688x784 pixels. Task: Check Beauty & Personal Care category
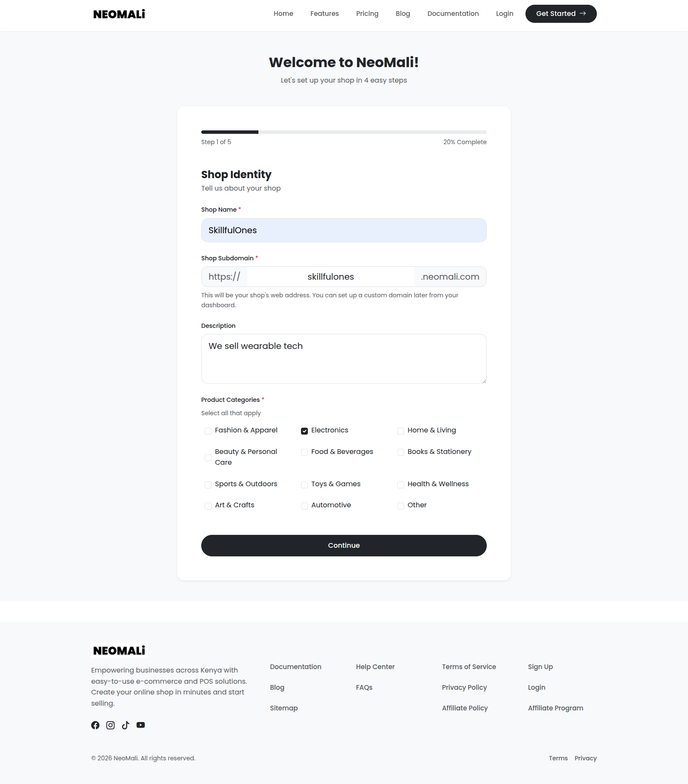[x=208, y=457]
